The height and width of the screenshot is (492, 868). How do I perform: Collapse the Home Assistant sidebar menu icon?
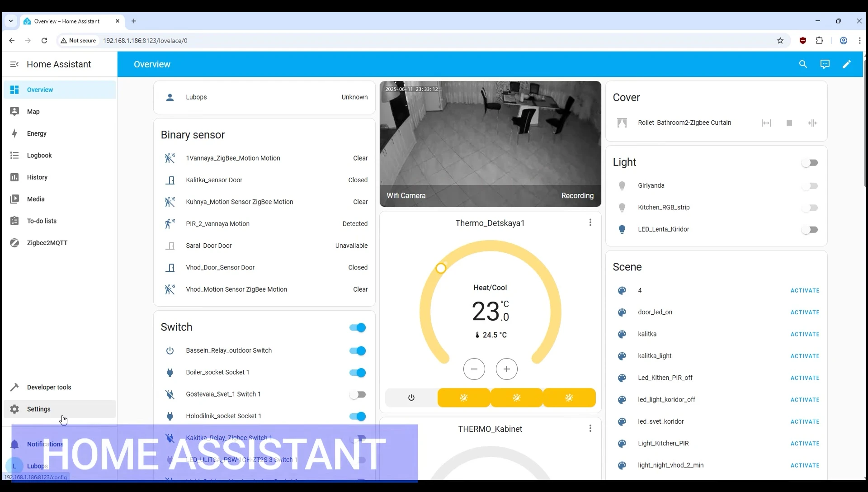14,64
